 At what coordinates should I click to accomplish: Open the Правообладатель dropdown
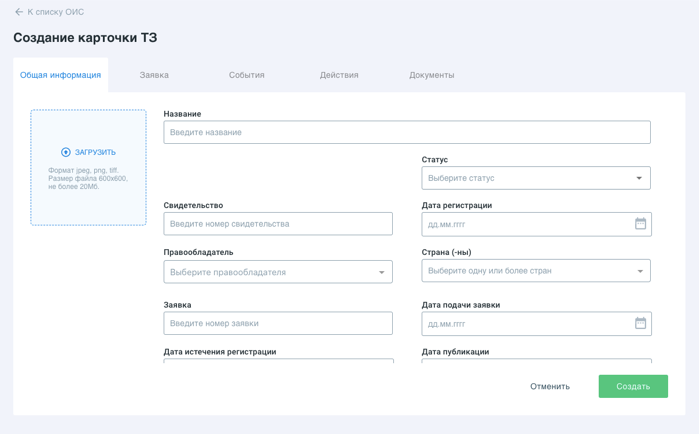381,272
